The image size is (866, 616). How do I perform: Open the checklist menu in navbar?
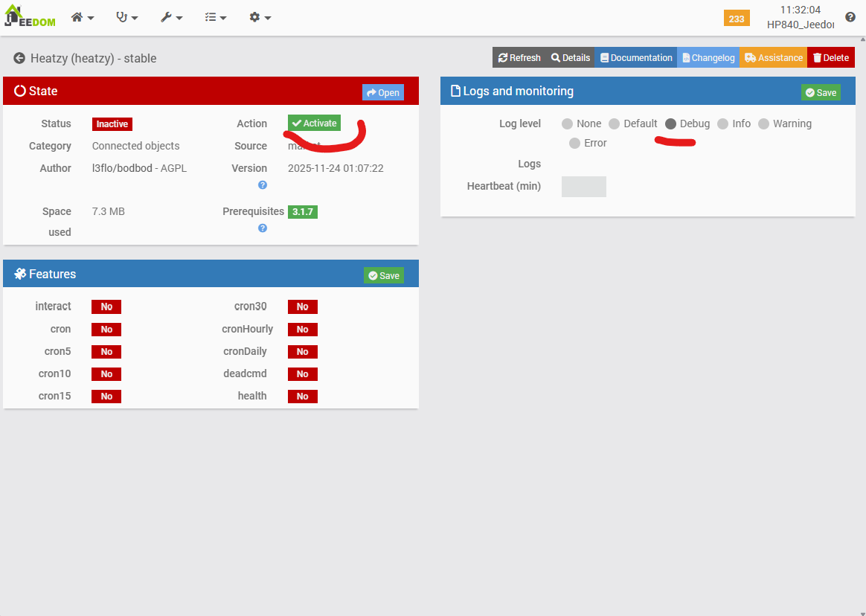pos(216,17)
